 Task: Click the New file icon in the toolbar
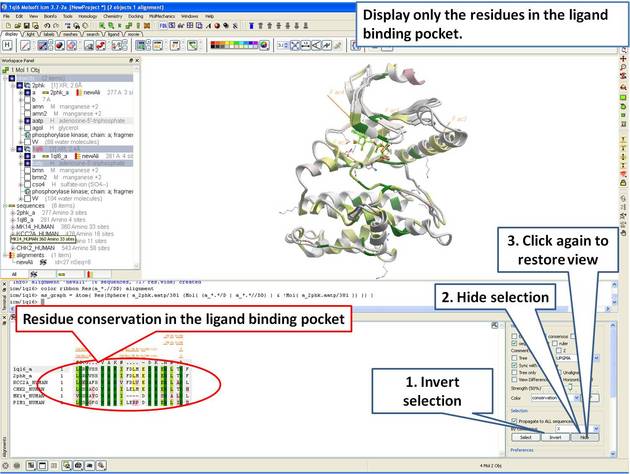pos(8,25)
